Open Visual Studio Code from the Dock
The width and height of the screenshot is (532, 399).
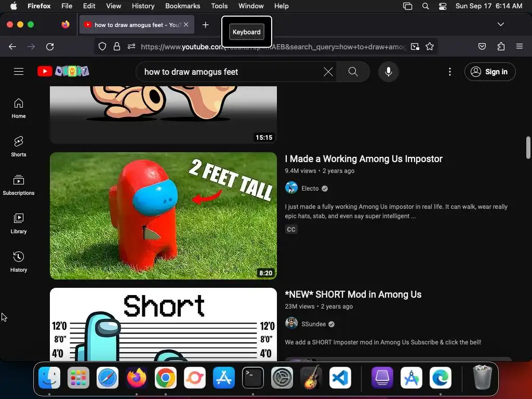tap(340, 378)
